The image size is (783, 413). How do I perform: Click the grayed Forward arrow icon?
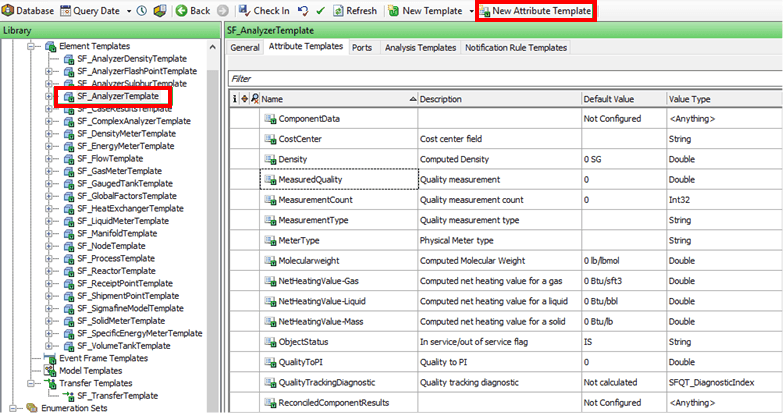coord(223,10)
